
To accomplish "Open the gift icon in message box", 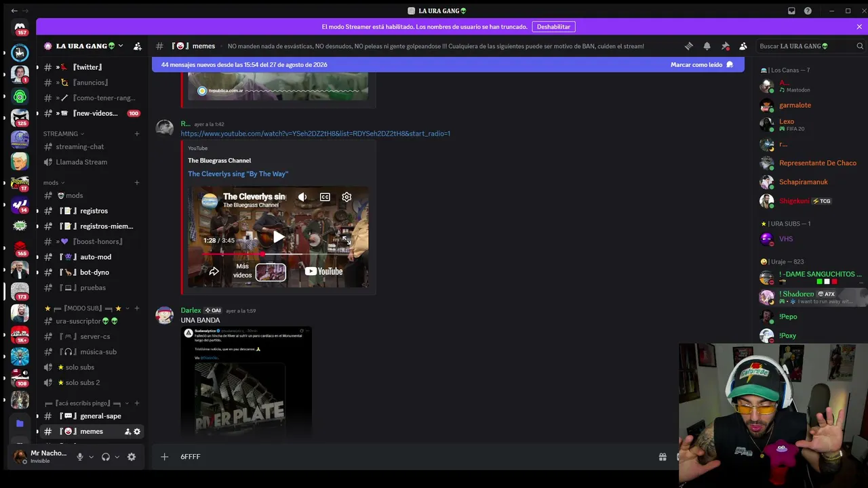I will [663, 457].
